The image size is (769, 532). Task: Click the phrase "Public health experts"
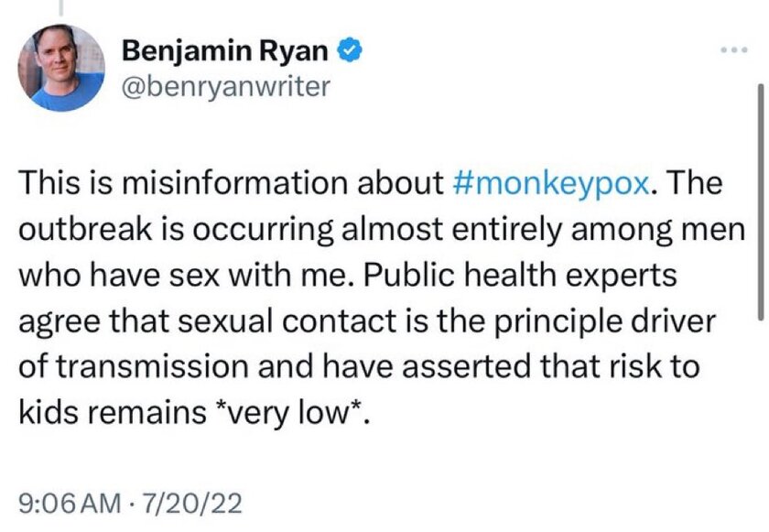(x=520, y=275)
